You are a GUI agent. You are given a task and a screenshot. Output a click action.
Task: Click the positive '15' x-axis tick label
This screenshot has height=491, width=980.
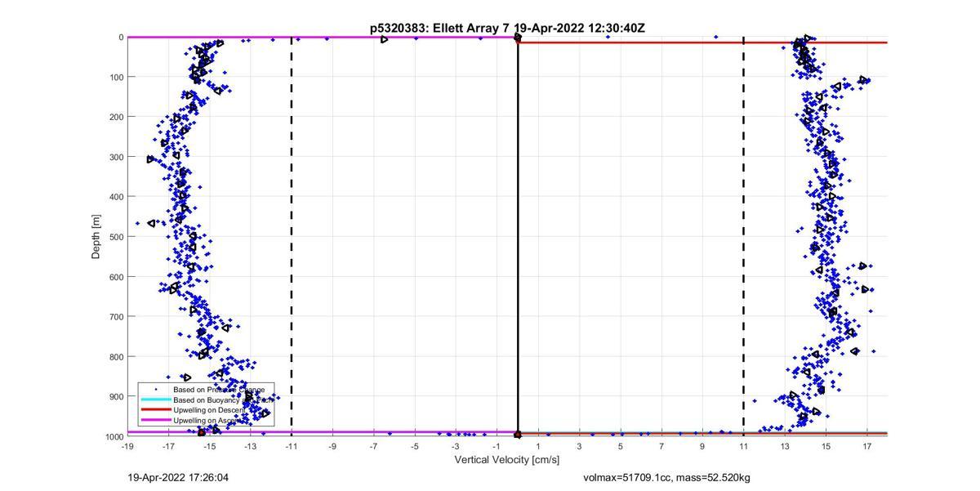pos(826,447)
